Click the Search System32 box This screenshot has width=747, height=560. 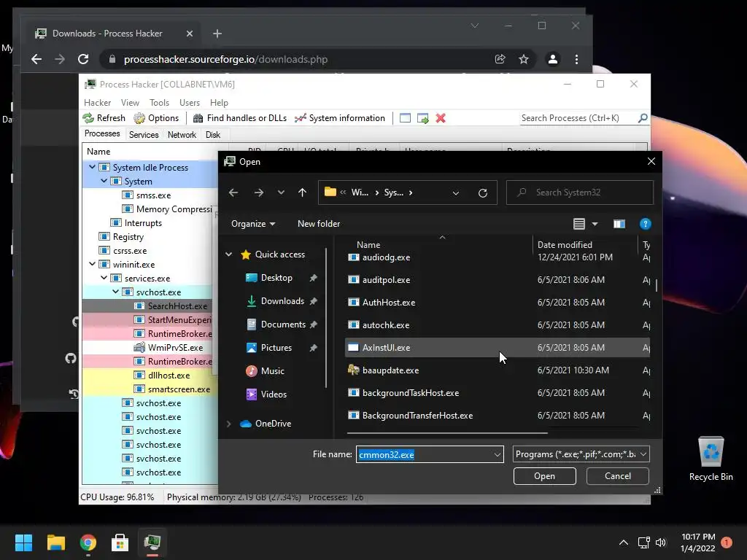[x=579, y=192]
